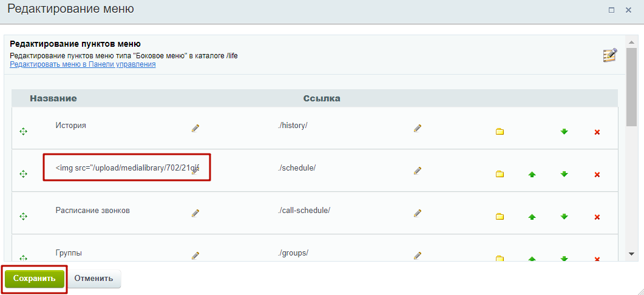Click the ./schedule/ link text

297,168
